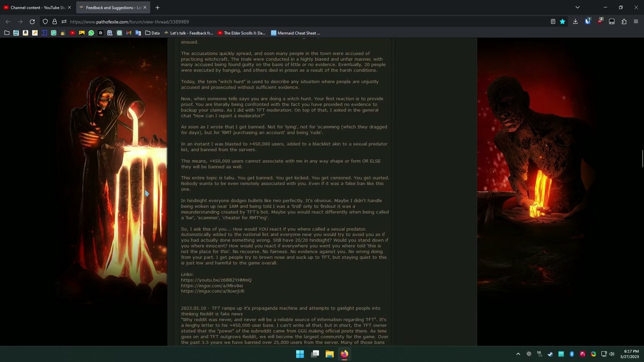Screen dimensions: 644x362
Task: Open the tracking protection shield
Action: coord(45,22)
